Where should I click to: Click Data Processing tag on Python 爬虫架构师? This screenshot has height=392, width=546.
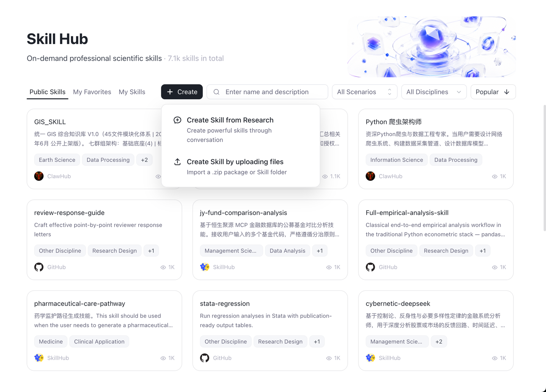point(456,160)
